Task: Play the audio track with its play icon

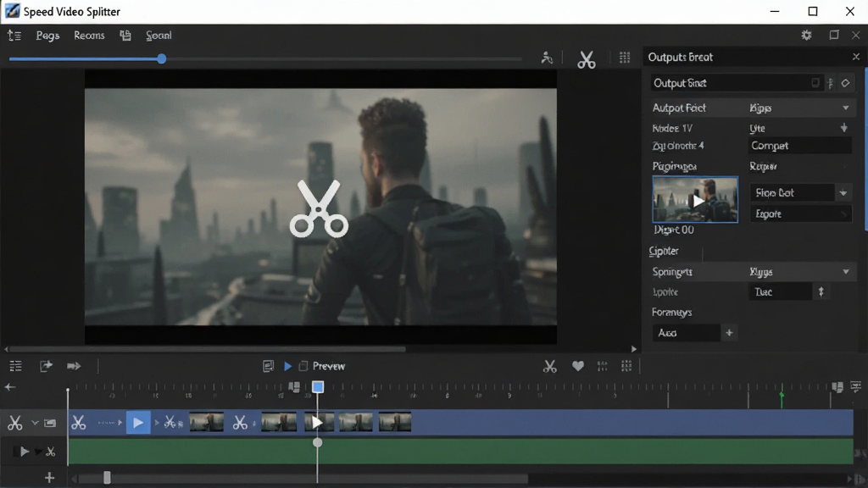Action: 25,452
